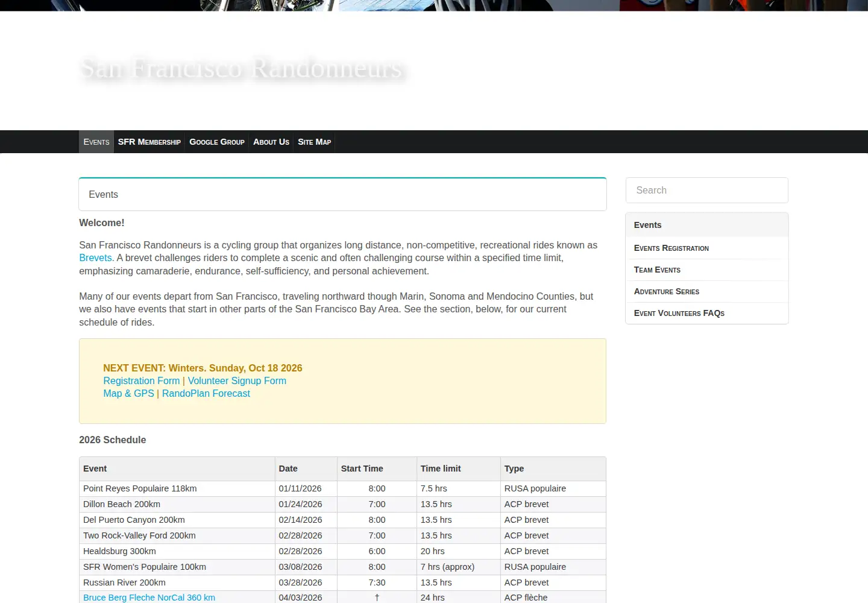
Task: Click the 7.5 hrs time limit cell
Action: (x=459, y=488)
